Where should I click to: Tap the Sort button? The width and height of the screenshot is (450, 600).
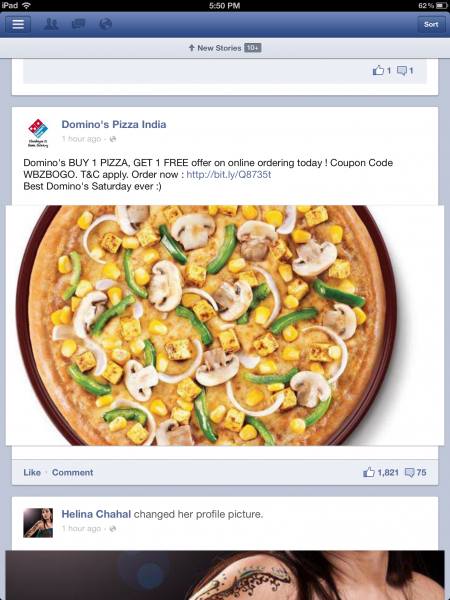[x=431, y=24]
